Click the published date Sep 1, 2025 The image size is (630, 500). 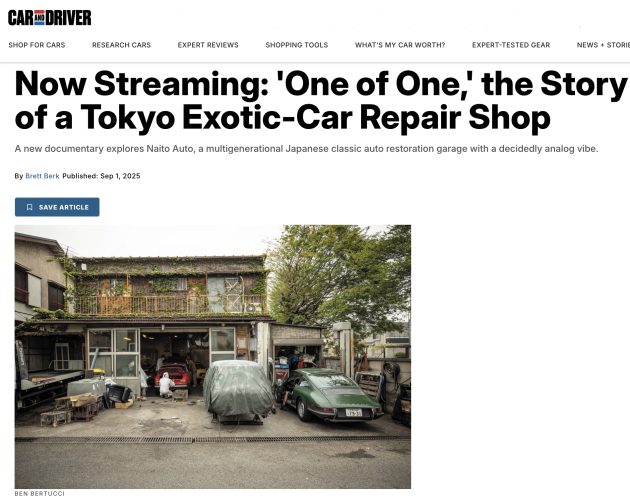coord(120,176)
